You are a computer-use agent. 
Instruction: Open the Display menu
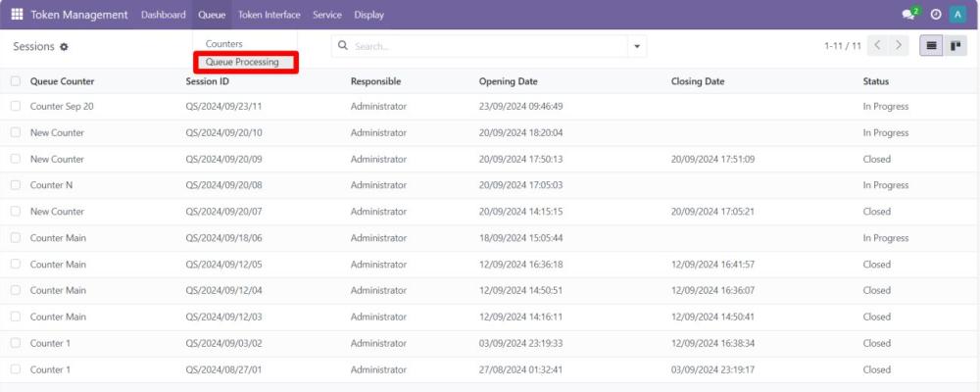368,15
